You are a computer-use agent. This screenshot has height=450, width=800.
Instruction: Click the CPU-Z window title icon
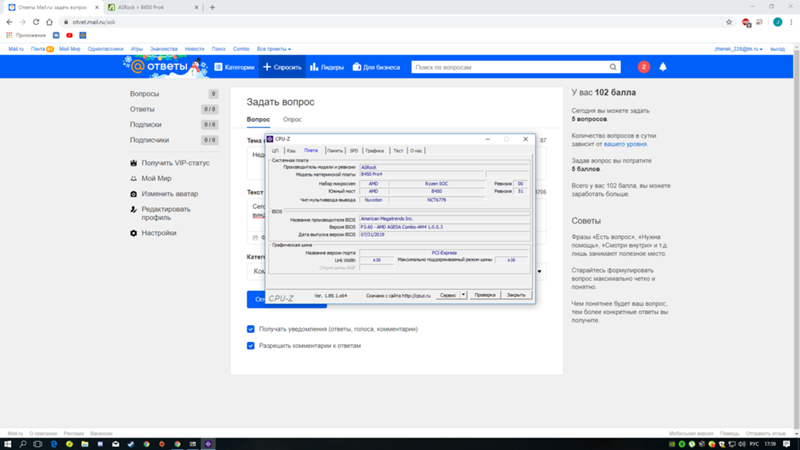(x=270, y=139)
